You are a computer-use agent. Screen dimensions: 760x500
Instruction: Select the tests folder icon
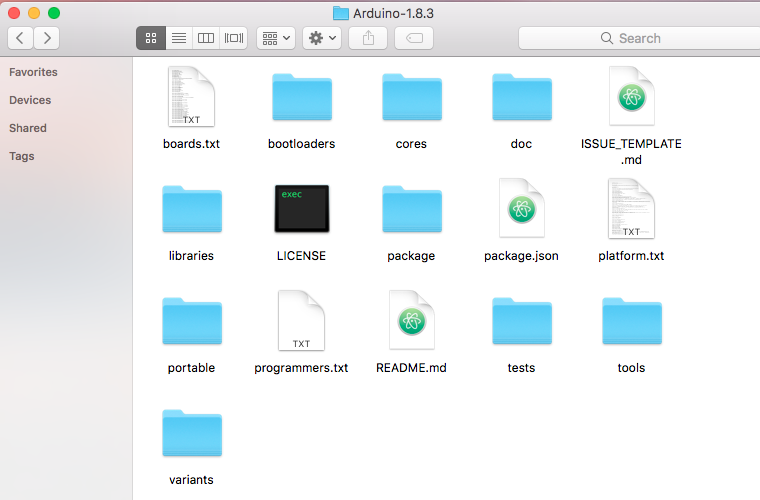[522, 321]
